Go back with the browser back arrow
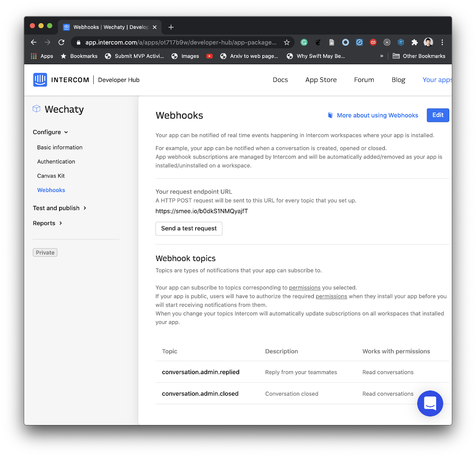This screenshot has height=457, width=476. point(33,42)
